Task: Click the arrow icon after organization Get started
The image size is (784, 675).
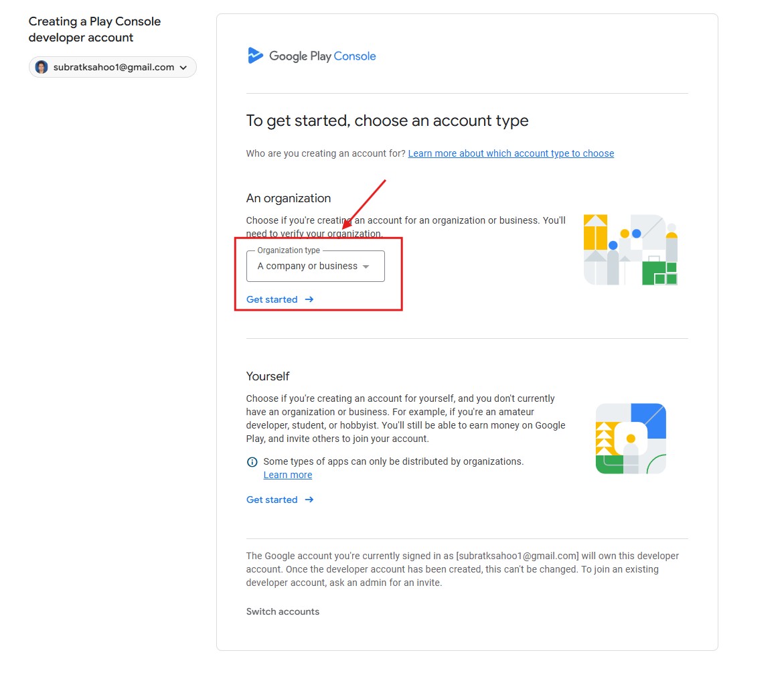Action: [x=309, y=299]
